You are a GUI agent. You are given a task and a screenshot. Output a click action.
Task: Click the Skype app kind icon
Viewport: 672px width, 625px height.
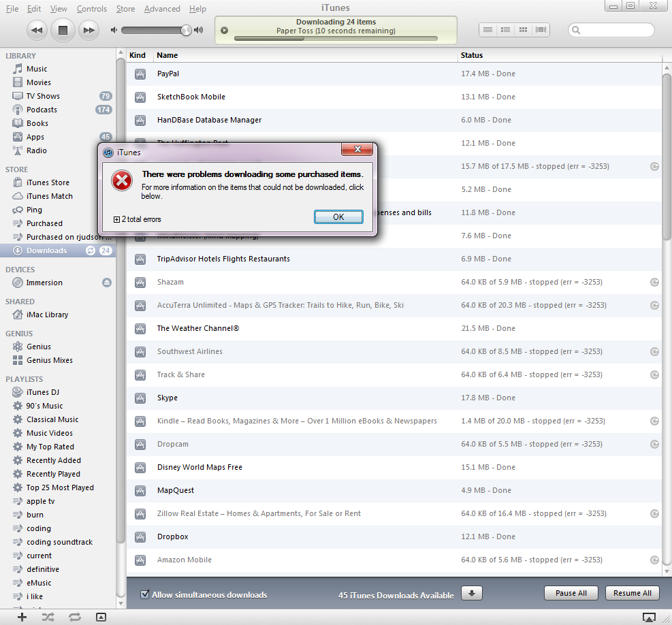(140, 398)
